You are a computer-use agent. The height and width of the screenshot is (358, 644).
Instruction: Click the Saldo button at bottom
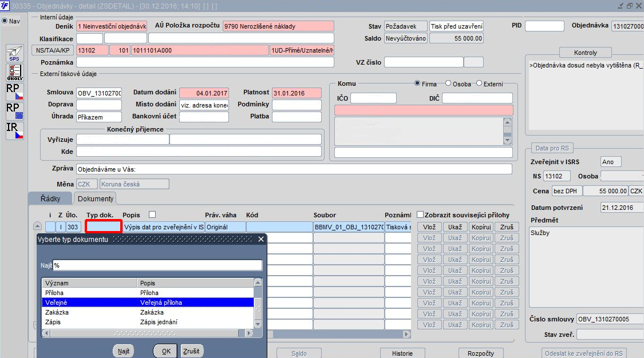coord(299,353)
